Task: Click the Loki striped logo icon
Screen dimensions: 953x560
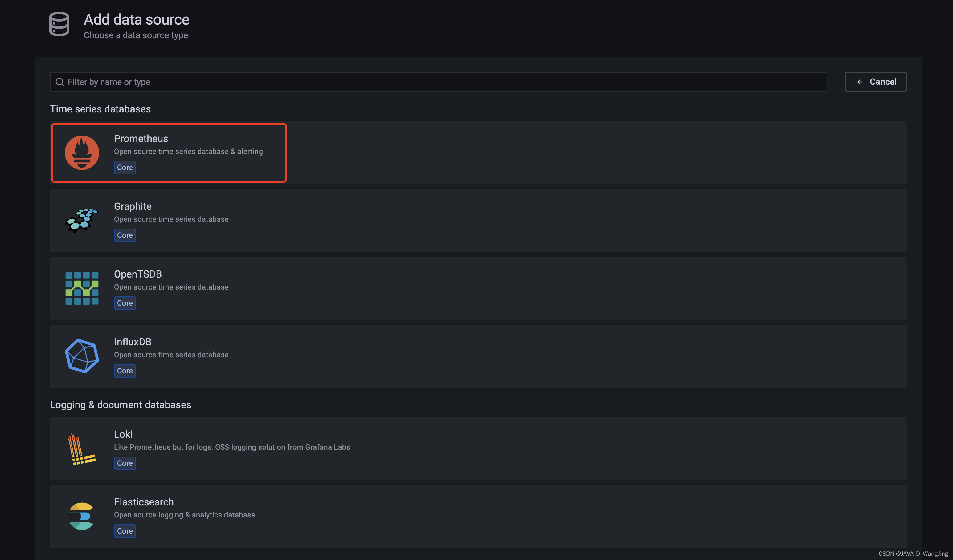Action: (x=81, y=448)
